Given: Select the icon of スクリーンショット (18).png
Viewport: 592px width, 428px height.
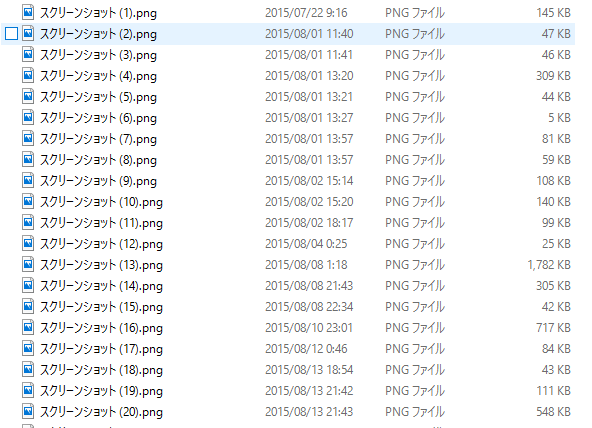Looking at the screenshot, I should click(28, 370).
